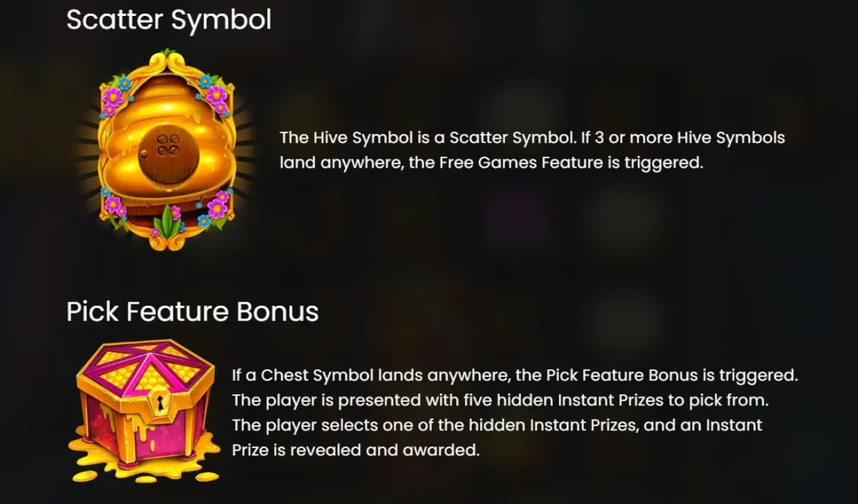The height and width of the screenshot is (504, 858).
Task: Select the "Scatter Symbol" heading
Action: (168, 20)
